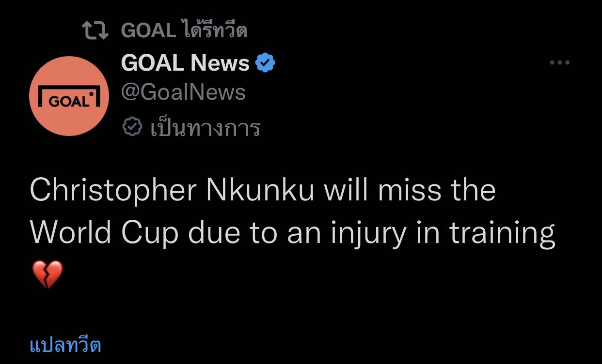The image size is (602, 364).
Task: Open the three-dot more options menu
Action: point(559,62)
